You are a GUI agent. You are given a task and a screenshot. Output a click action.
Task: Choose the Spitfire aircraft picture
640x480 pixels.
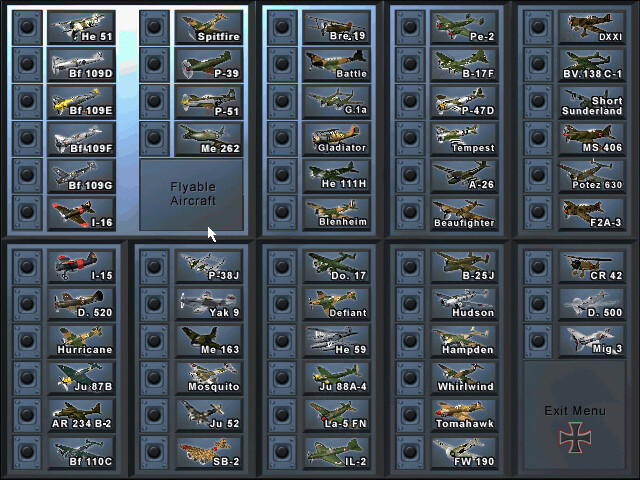pos(209,27)
